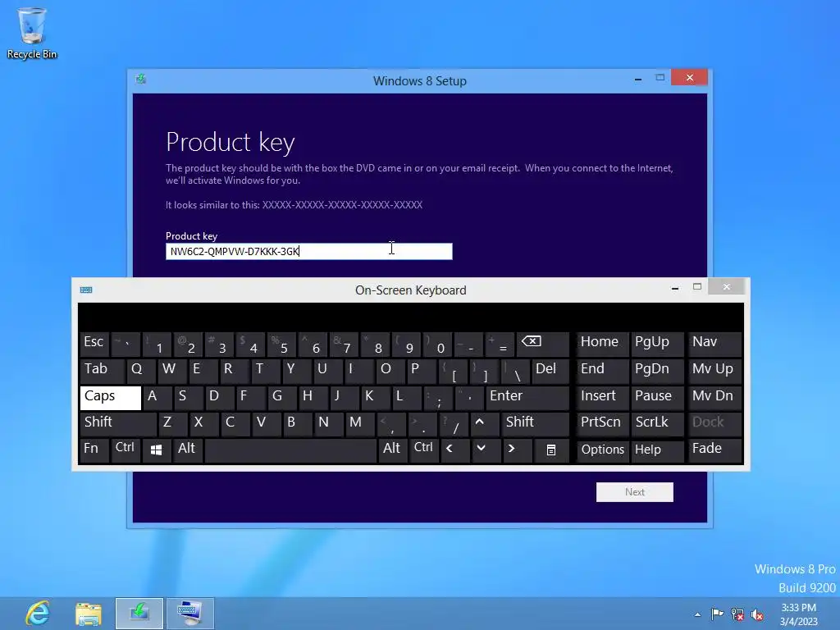Tap the backslash key
Screen dimensions: 840x630
[515, 371]
